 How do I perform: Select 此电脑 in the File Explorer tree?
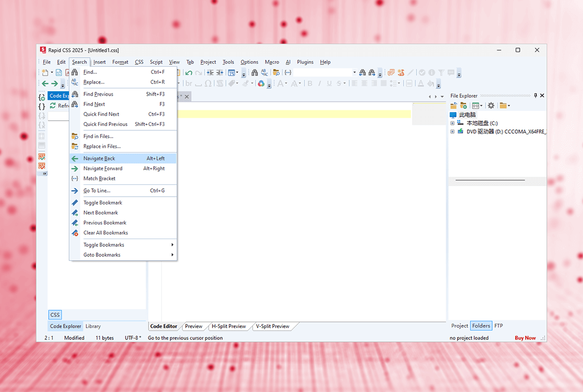(x=468, y=115)
